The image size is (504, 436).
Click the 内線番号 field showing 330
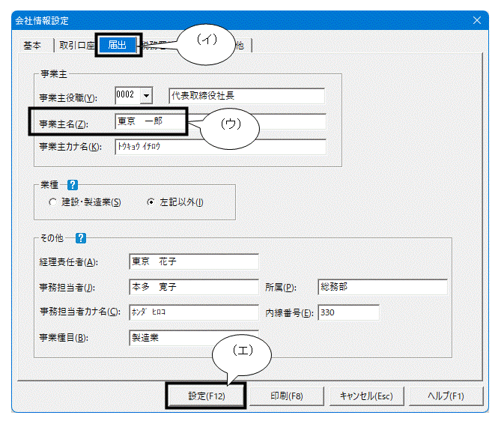click(349, 312)
